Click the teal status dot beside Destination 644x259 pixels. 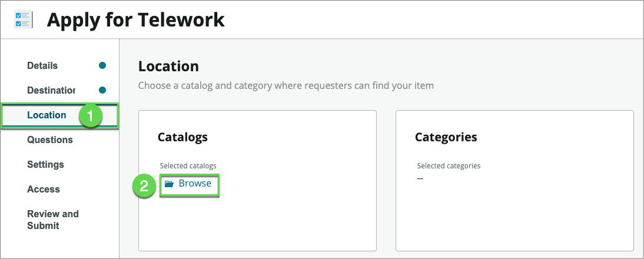102,90
